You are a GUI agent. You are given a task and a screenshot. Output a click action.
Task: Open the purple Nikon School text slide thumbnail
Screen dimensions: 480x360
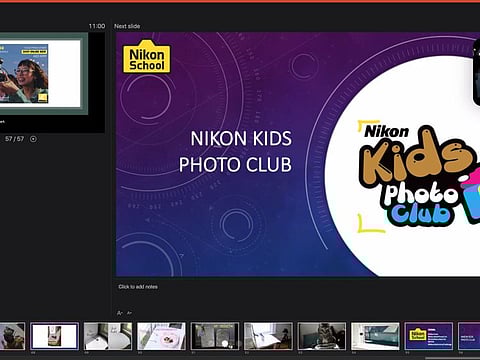(429, 336)
